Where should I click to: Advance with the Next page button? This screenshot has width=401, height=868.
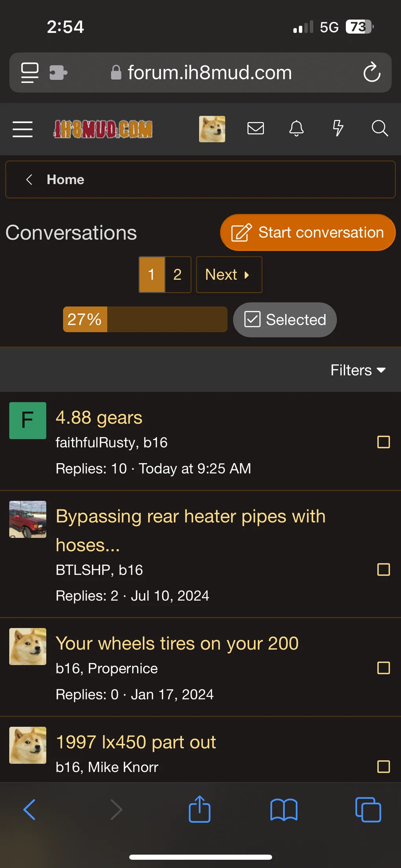(x=229, y=275)
